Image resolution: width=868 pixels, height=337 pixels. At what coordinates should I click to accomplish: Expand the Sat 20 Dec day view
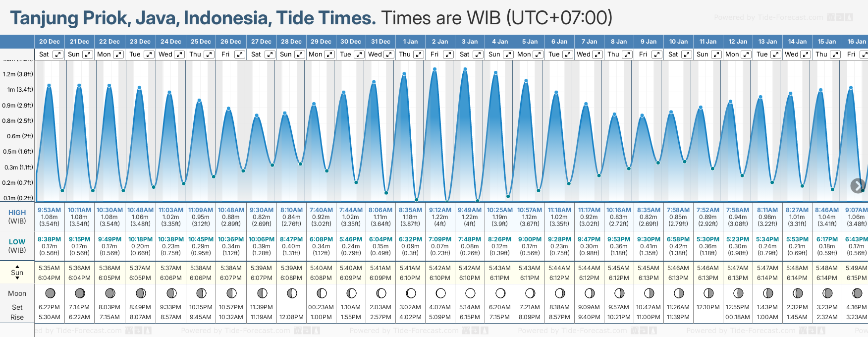(58, 55)
